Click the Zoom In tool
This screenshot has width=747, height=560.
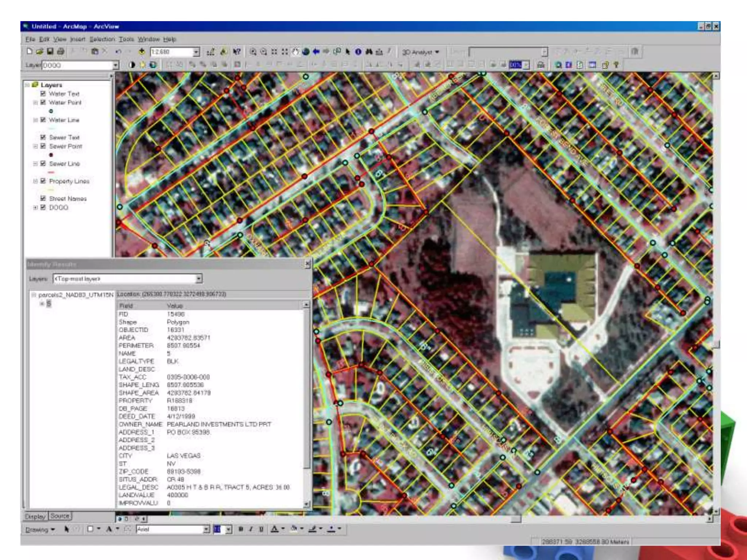(x=253, y=52)
